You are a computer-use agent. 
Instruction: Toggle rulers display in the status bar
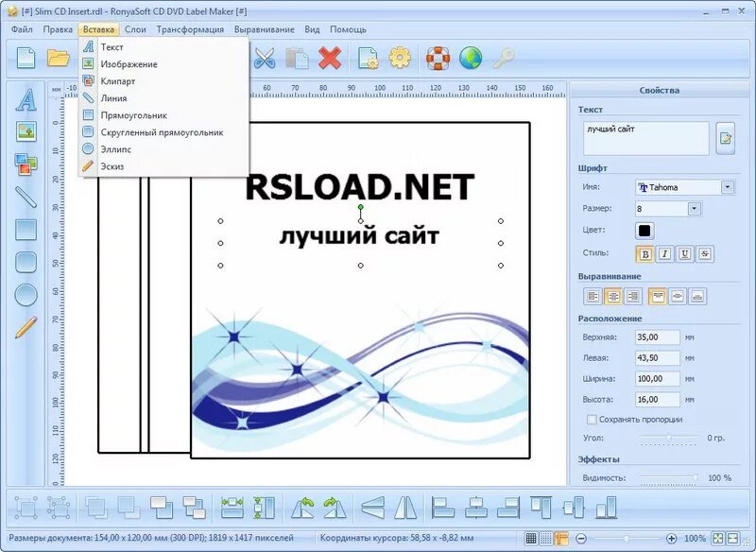tap(560, 539)
